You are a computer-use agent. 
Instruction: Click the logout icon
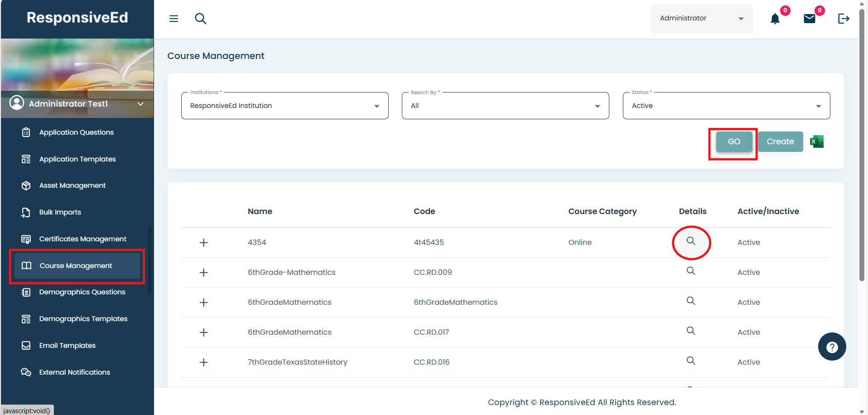click(x=843, y=19)
